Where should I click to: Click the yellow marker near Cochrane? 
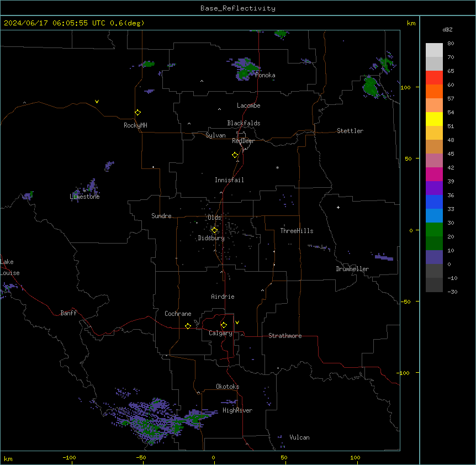[188, 326]
